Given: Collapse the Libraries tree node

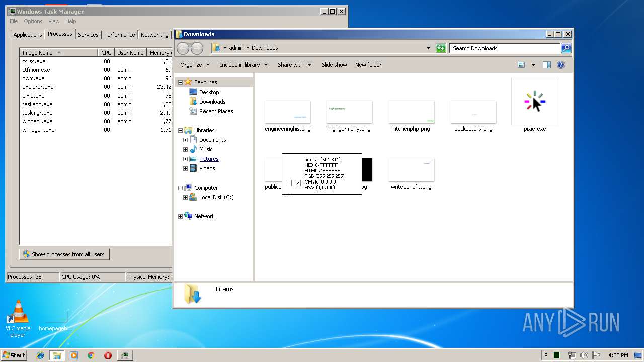Looking at the screenshot, I should click(180, 130).
